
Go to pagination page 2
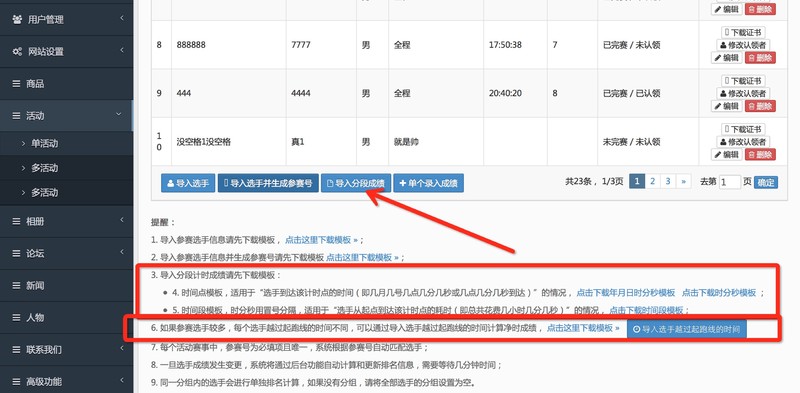(653, 181)
